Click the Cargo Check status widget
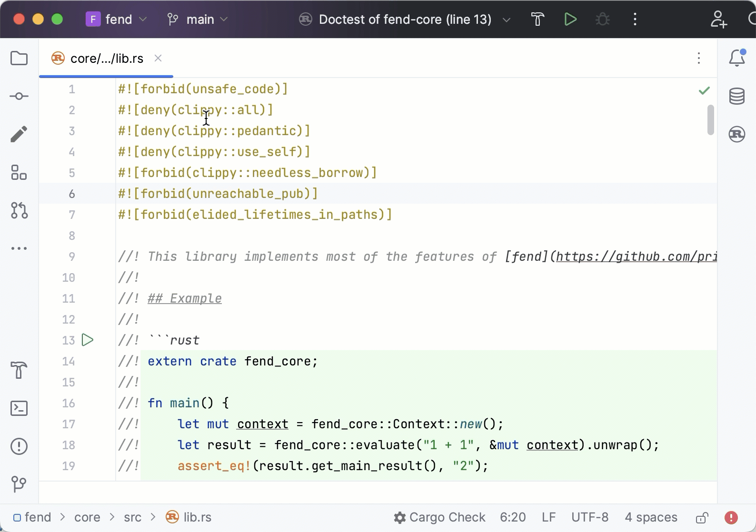756x532 pixels. [x=439, y=517]
